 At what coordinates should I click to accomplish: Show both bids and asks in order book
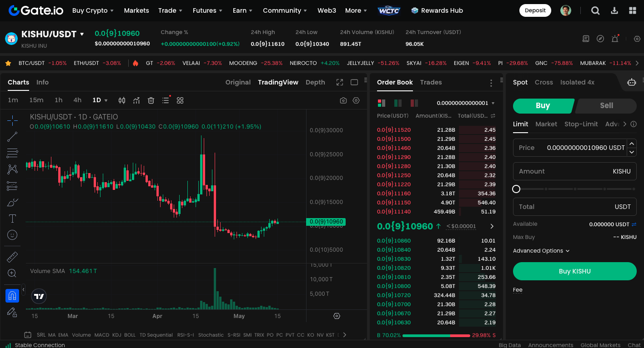(x=382, y=103)
